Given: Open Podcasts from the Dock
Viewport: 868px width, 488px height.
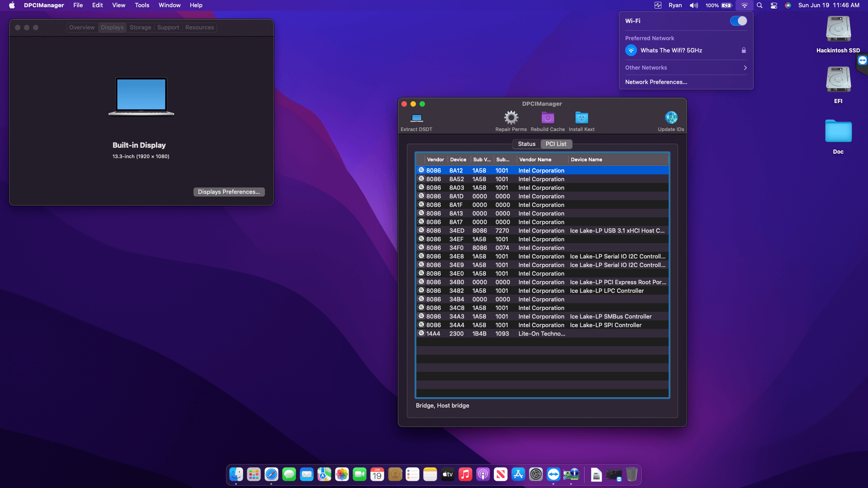Looking at the screenshot, I should coord(483,474).
